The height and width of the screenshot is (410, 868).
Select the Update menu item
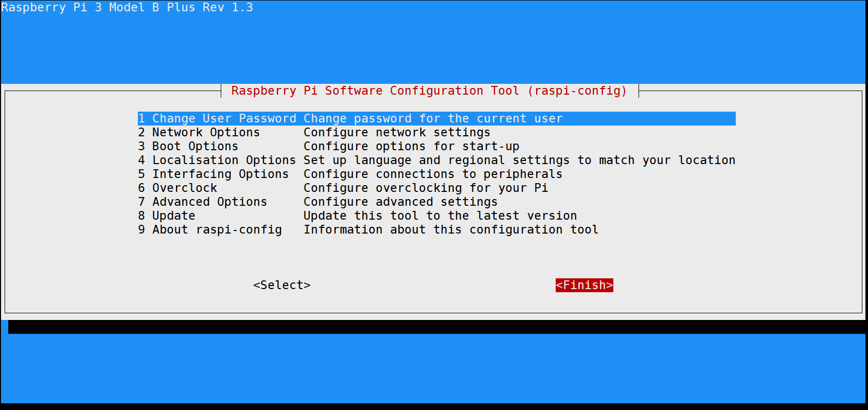pos(173,216)
